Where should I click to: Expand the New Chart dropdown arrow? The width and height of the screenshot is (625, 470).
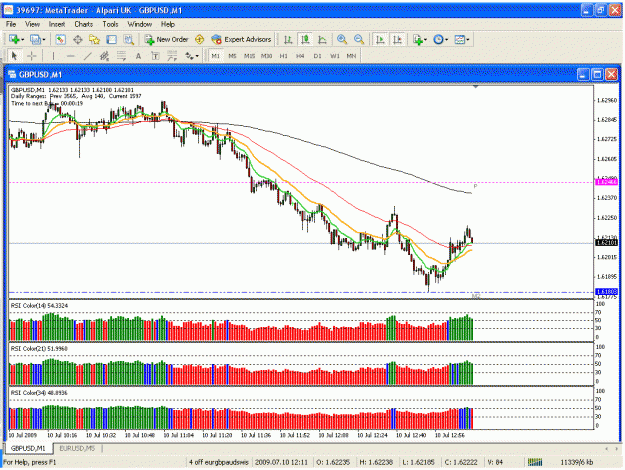coord(22,39)
